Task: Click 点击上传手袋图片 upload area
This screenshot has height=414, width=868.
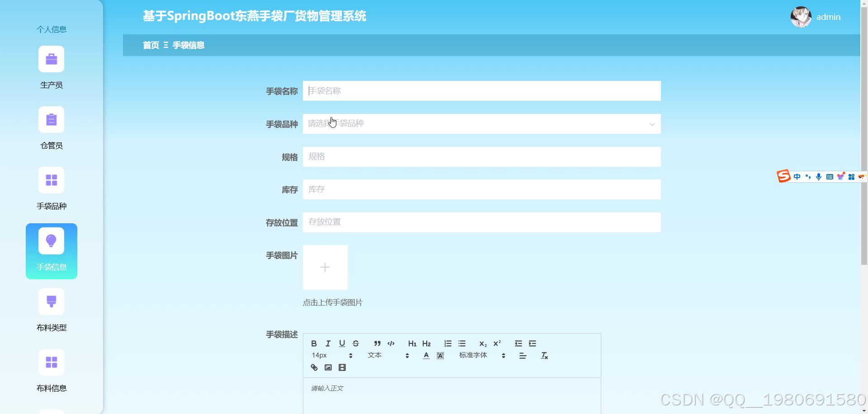Action: (x=325, y=267)
